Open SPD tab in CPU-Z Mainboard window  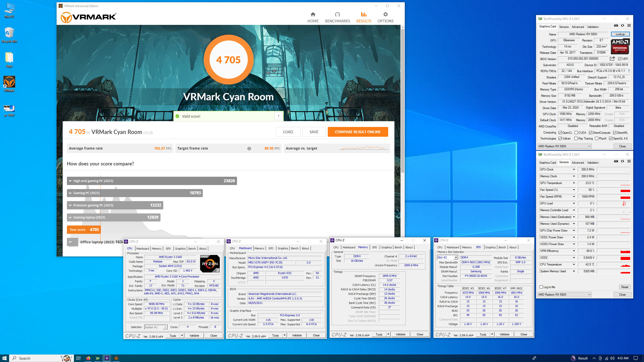(x=271, y=248)
